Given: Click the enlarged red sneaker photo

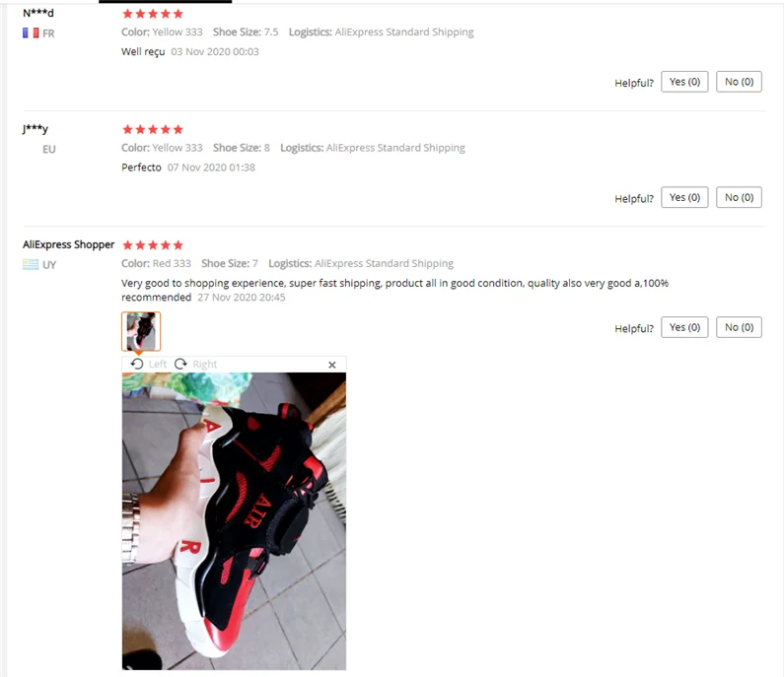Looking at the screenshot, I should click(x=234, y=521).
